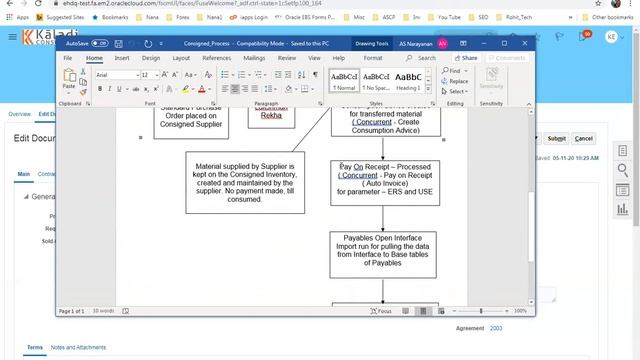This screenshot has width=640, height=360.
Task: Open the File menu in Word
Action: [x=68, y=58]
